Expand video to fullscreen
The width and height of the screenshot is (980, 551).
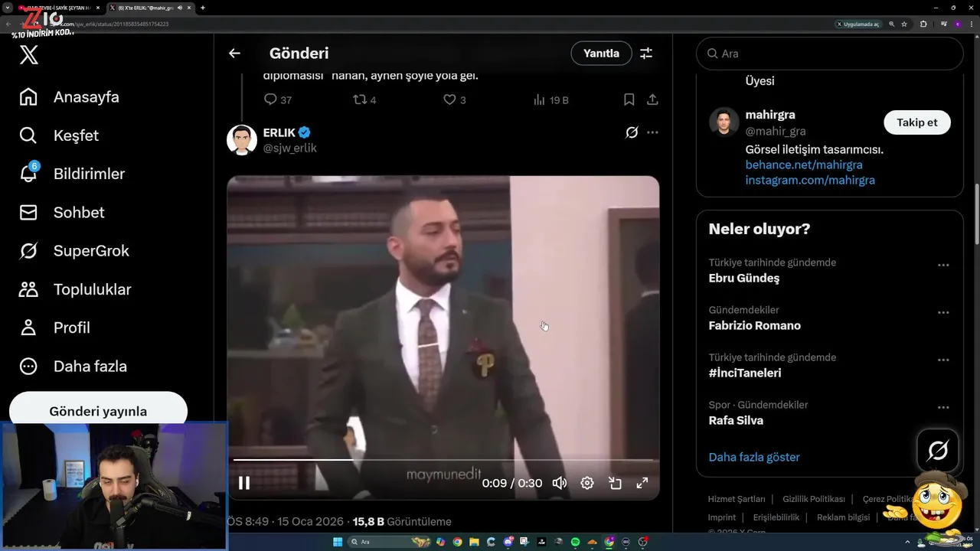coord(642,483)
